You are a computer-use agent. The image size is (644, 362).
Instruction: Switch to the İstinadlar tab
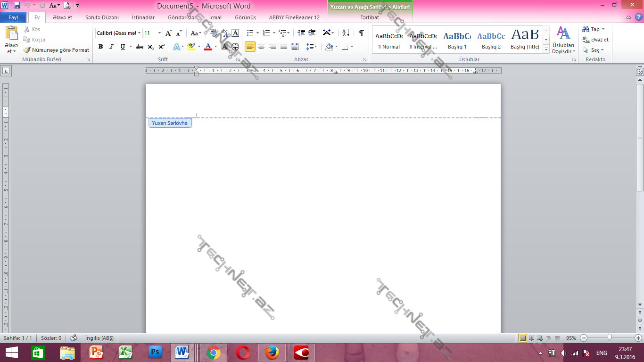[x=143, y=17]
